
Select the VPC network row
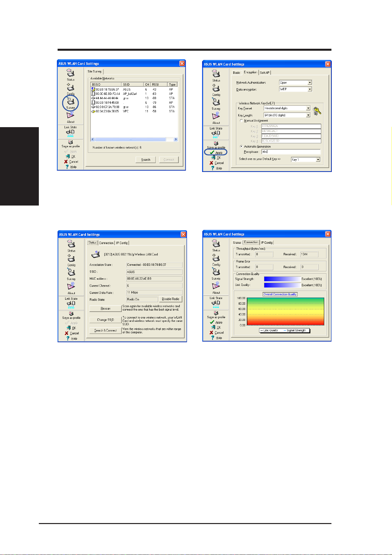[x=134, y=111]
